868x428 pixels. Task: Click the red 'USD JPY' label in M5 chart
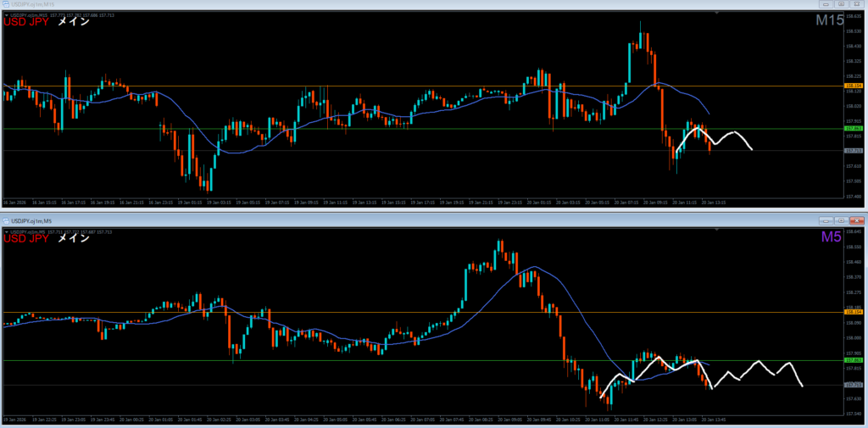point(26,239)
